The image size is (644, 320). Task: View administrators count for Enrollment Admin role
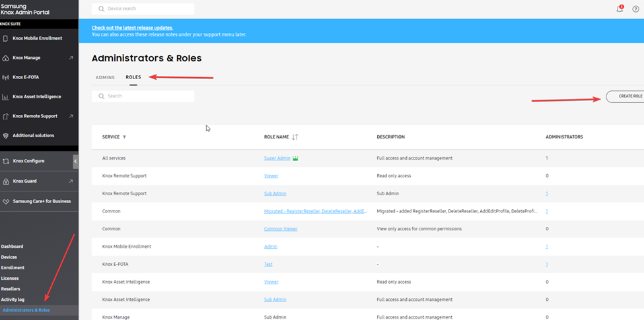coord(547,247)
